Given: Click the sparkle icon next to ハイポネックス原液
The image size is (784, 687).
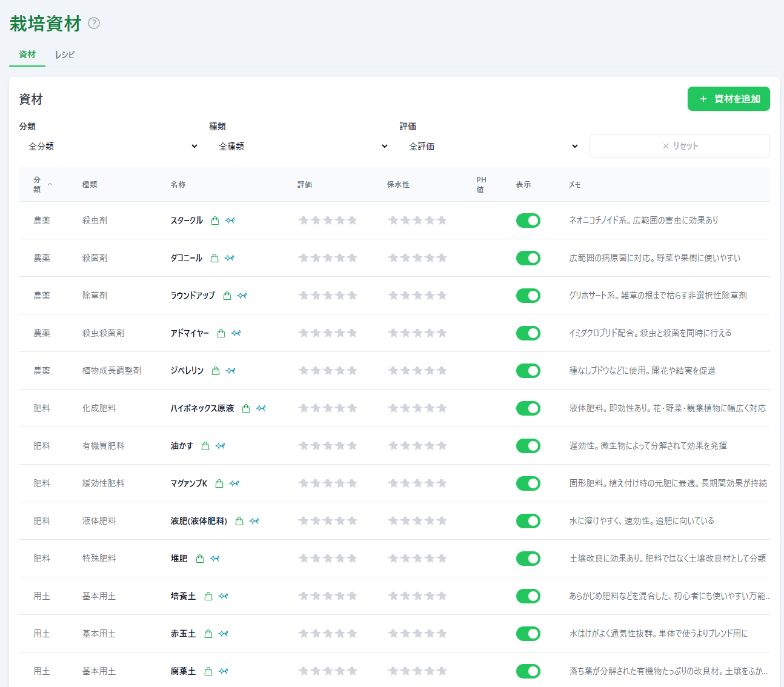Looking at the screenshot, I should tap(261, 408).
